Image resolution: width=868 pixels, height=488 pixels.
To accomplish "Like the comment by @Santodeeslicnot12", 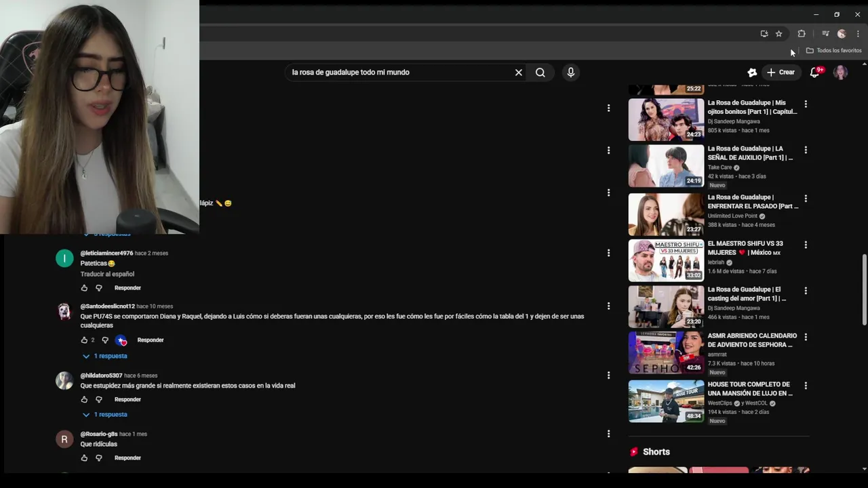I will point(84,340).
